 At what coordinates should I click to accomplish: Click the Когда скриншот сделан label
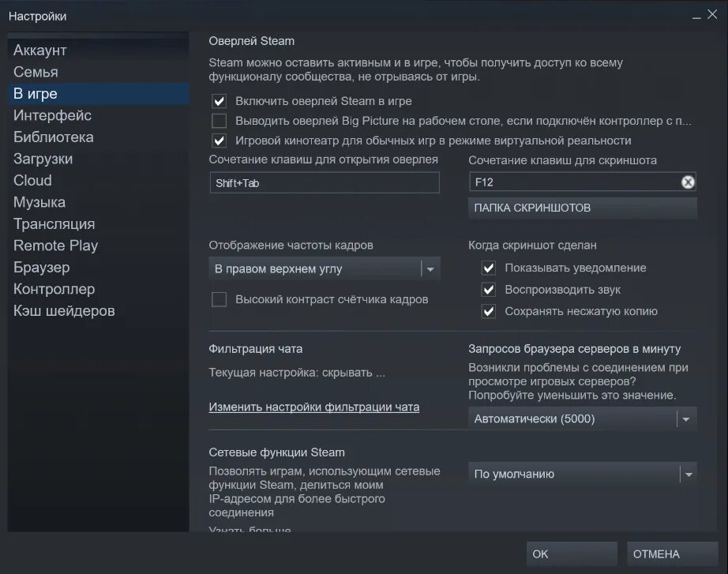pyautogui.click(x=532, y=246)
